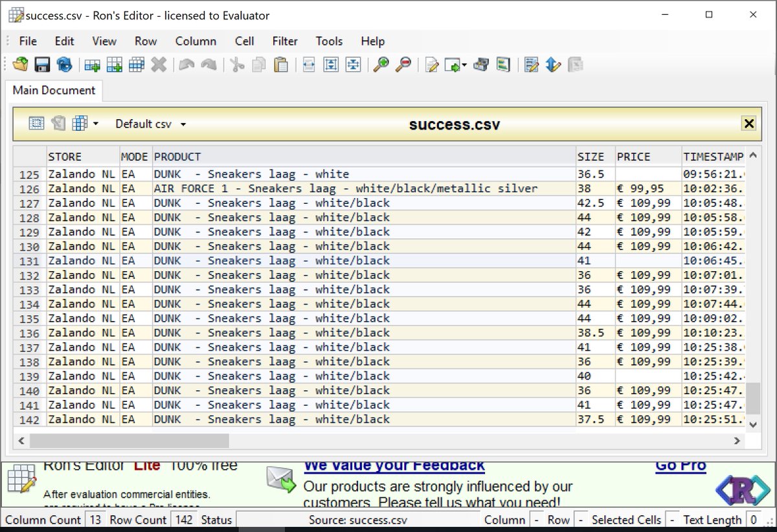Open the Default csv format dropdown

pyautogui.click(x=150, y=124)
